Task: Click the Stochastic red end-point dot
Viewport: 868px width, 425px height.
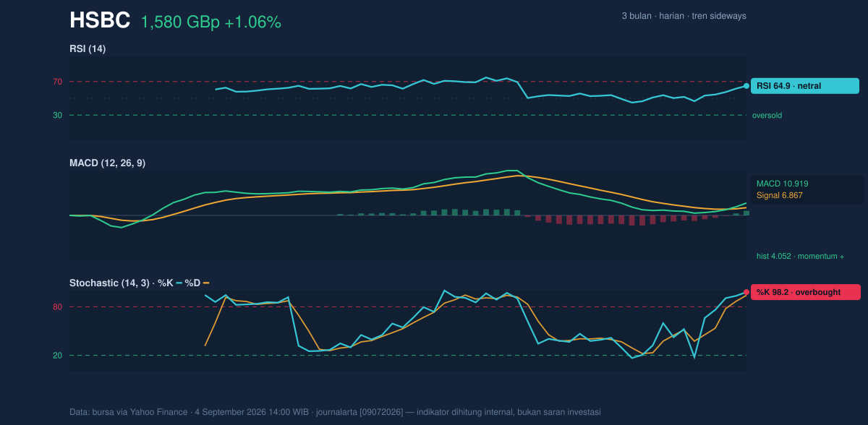Action: (x=746, y=292)
